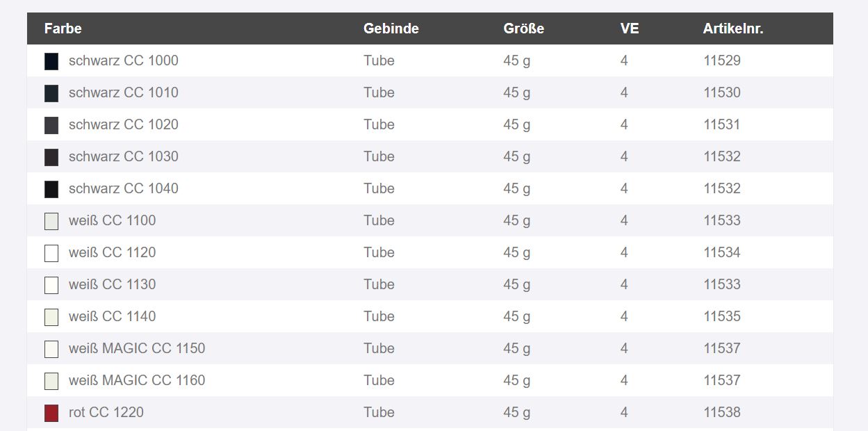Select the schwarz CC 1010 color swatch
Viewport: 868px width, 431px height.
51,93
